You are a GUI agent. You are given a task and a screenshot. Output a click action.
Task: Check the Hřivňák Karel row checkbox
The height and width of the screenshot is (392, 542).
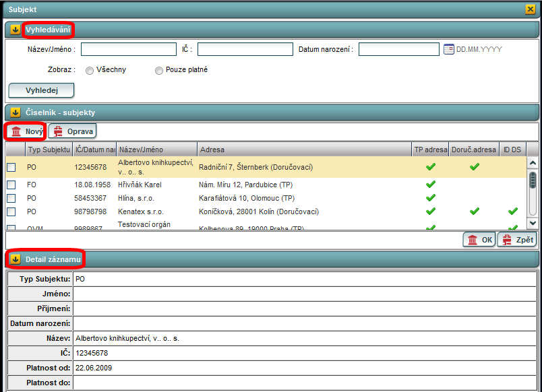coord(11,185)
